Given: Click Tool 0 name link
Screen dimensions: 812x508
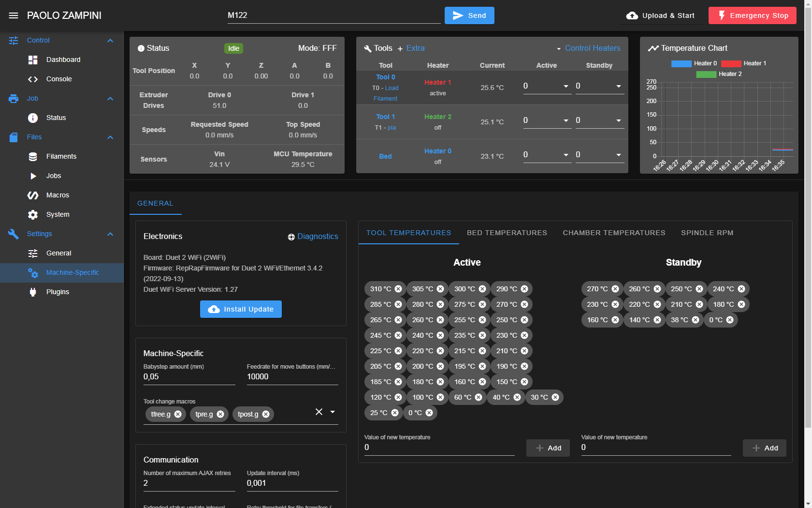Looking at the screenshot, I should coord(385,77).
